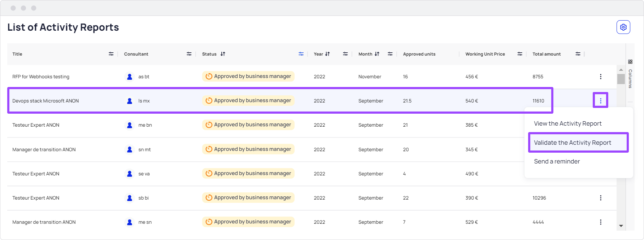Screen dimensions: 644x240
Task: Open the Columns side panel
Action: click(630, 74)
